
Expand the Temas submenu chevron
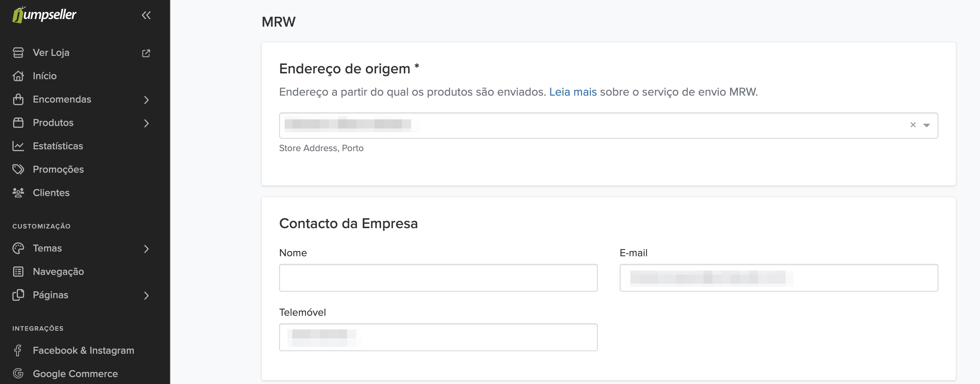click(147, 249)
